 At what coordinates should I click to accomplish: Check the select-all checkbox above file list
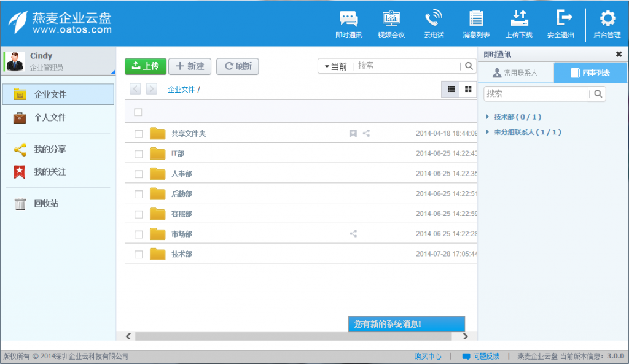click(x=138, y=112)
